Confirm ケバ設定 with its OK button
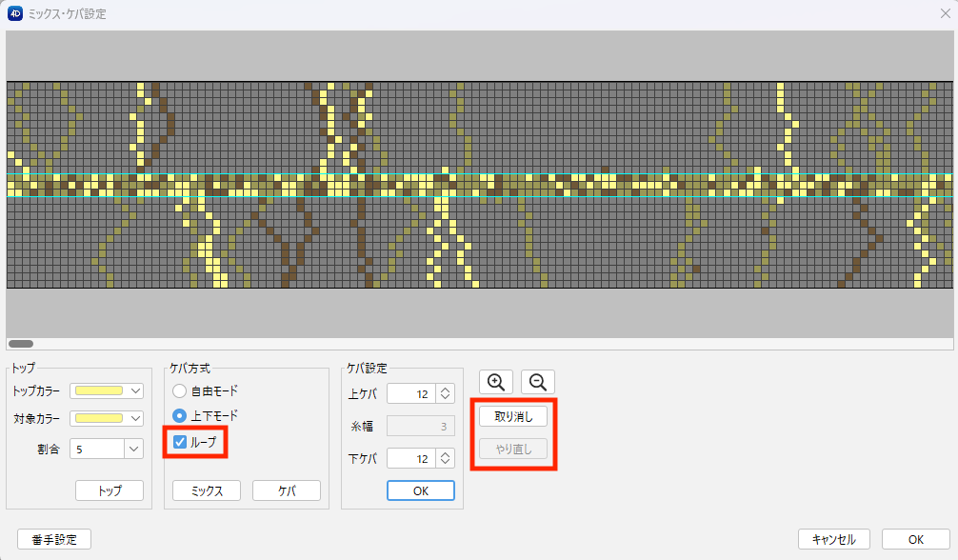Viewport: 958px width, 560px height. coord(421,490)
